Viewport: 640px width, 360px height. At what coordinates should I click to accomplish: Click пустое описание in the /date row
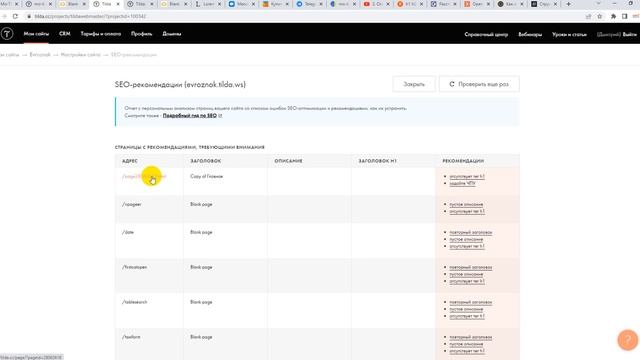click(466, 240)
